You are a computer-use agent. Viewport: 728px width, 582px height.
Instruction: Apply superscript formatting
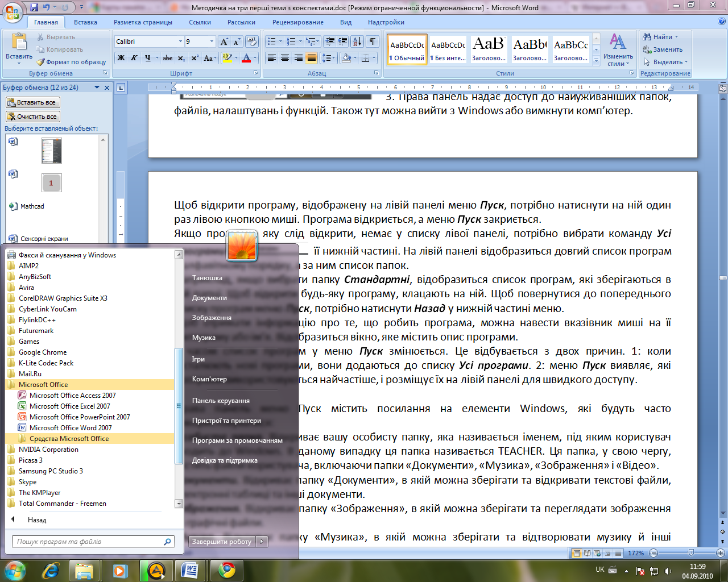195,58
